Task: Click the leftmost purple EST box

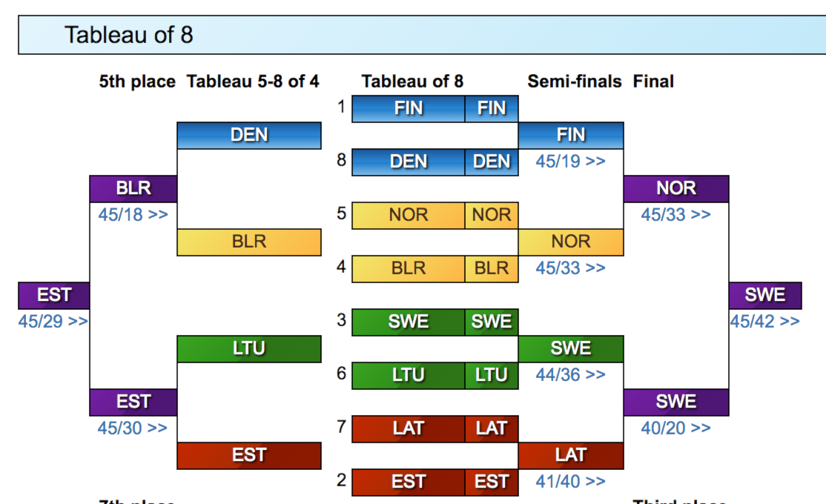Action: (x=54, y=296)
